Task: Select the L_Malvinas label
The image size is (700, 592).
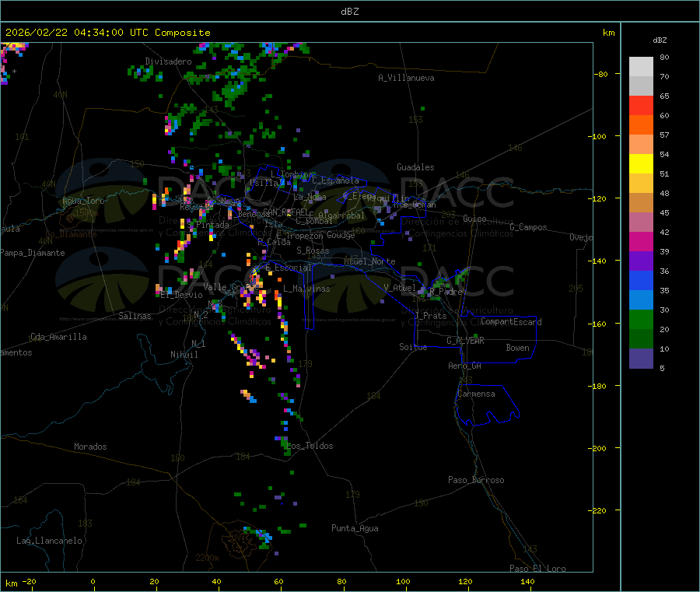Action: point(306,289)
